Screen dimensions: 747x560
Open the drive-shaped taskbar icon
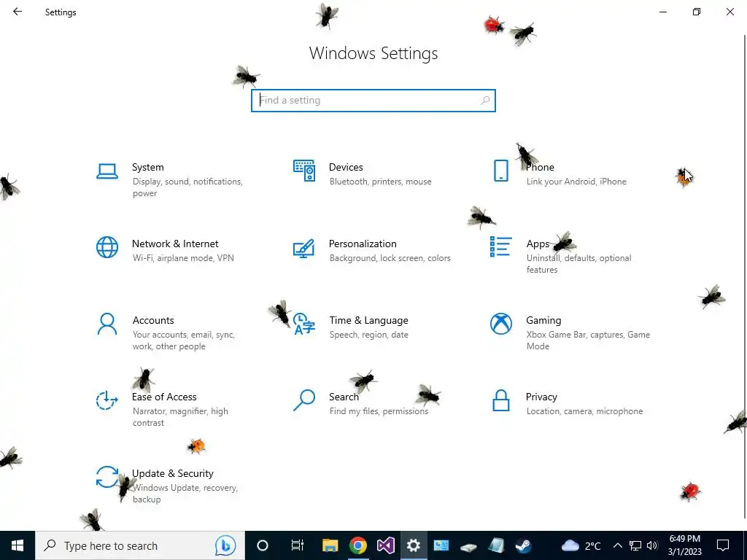coord(468,545)
